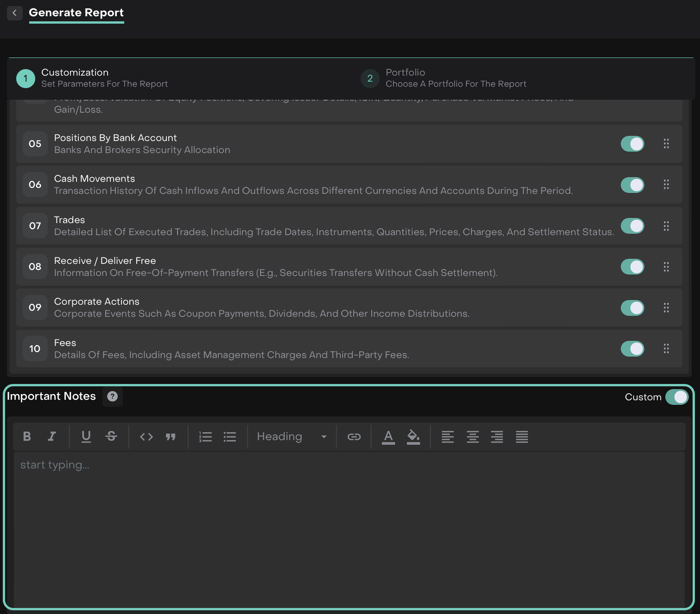The height and width of the screenshot is (614, 700).
Task: Insert a code block with the code icon
Action: tap(146, 436)
